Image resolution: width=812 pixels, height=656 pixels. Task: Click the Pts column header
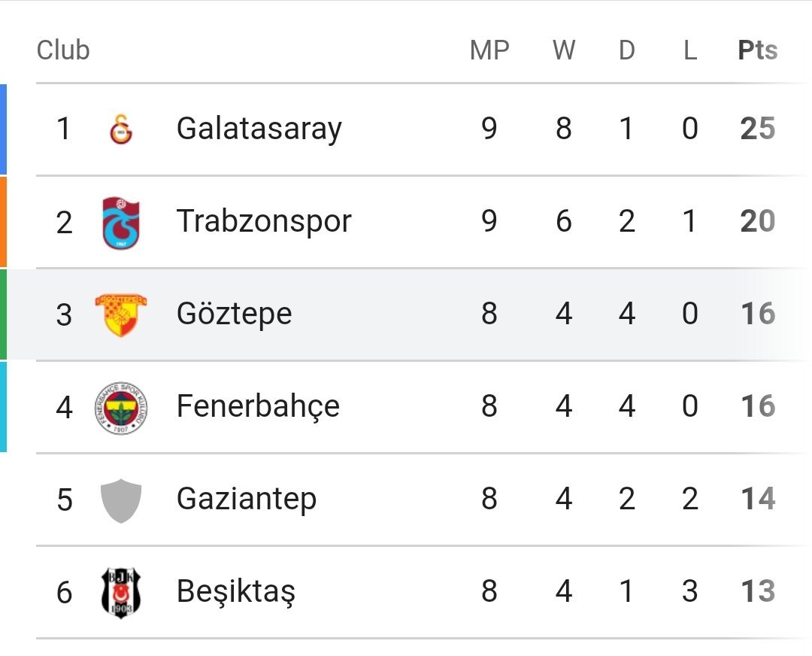click(757, 50)
